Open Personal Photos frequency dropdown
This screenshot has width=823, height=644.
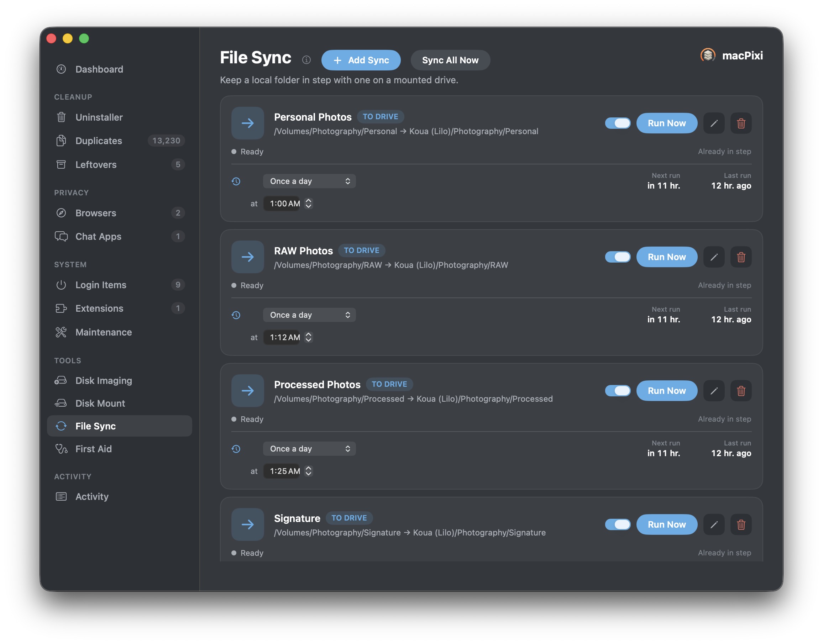coord(309,181)
